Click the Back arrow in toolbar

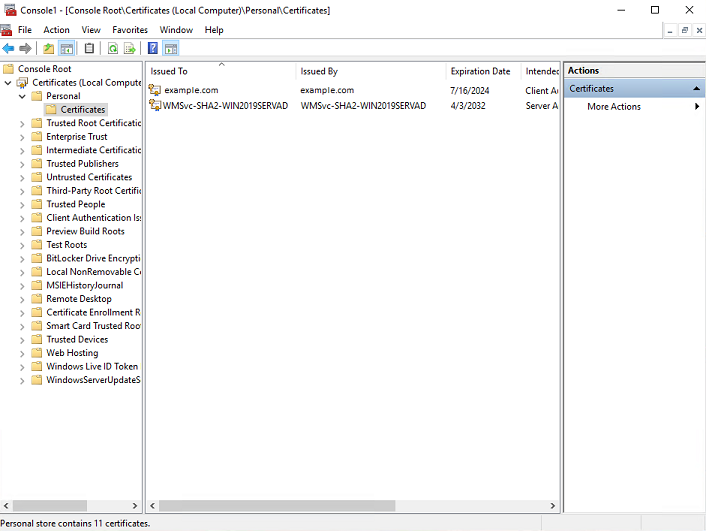(9, 48)
